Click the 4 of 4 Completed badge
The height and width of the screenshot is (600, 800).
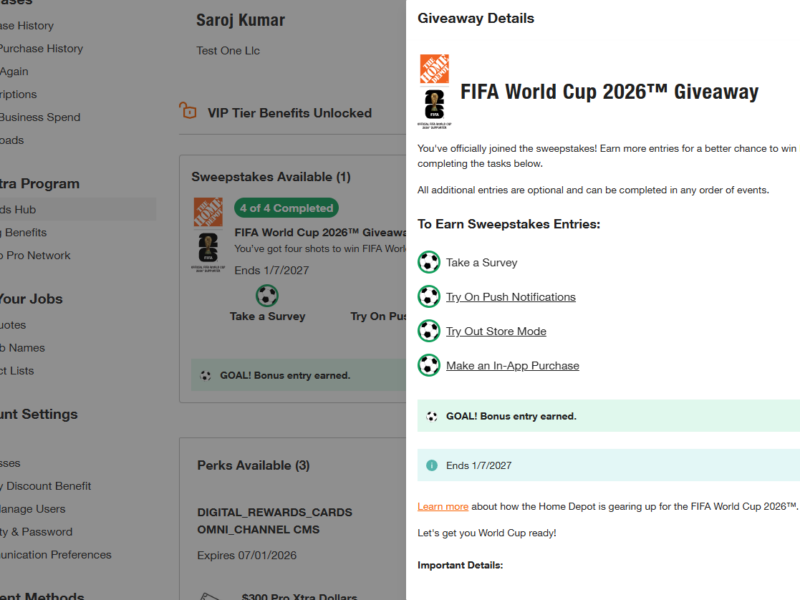point(287,208)
